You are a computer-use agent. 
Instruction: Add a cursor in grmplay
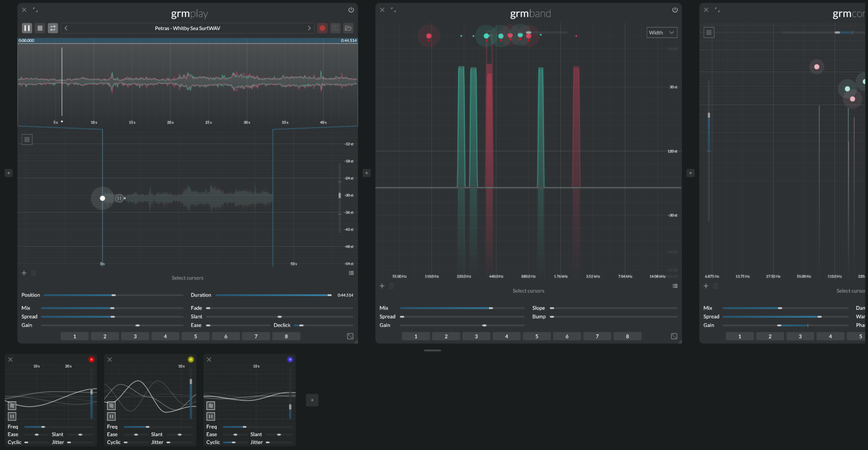(24, 273)
